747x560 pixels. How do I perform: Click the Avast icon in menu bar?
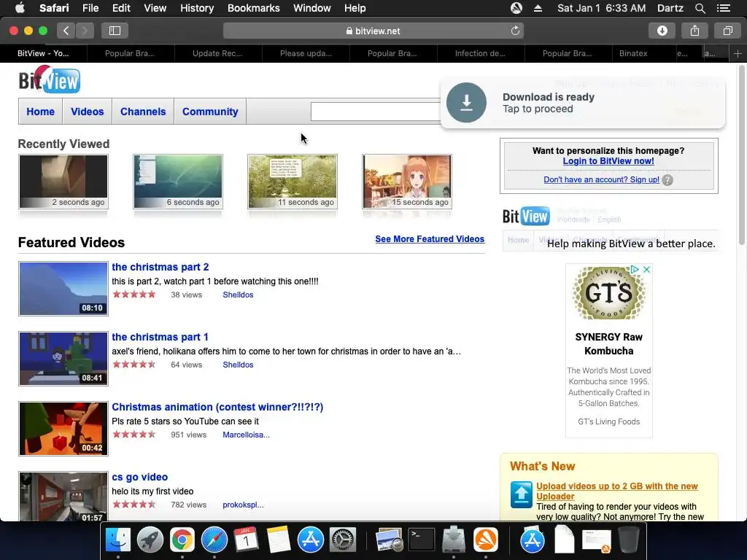click(516, 8)
